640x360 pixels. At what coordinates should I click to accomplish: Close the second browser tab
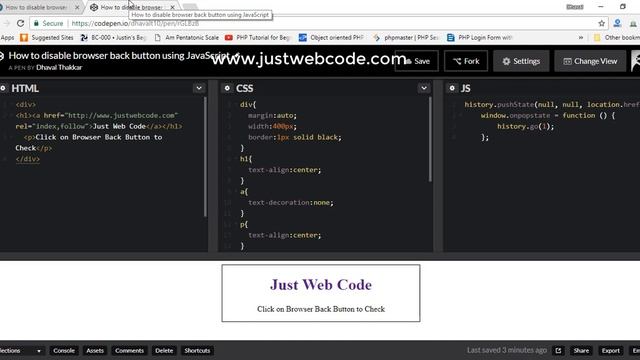(x=173, y=7)
